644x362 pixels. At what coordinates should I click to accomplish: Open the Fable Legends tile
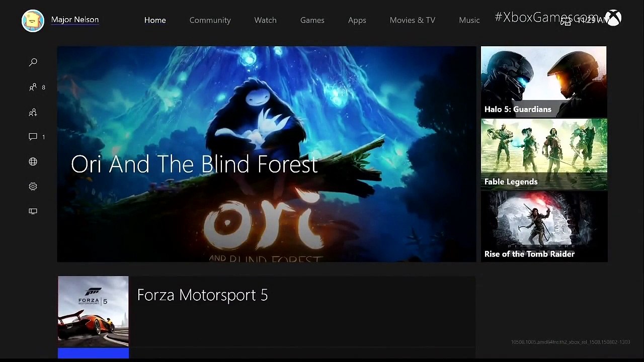544,154
